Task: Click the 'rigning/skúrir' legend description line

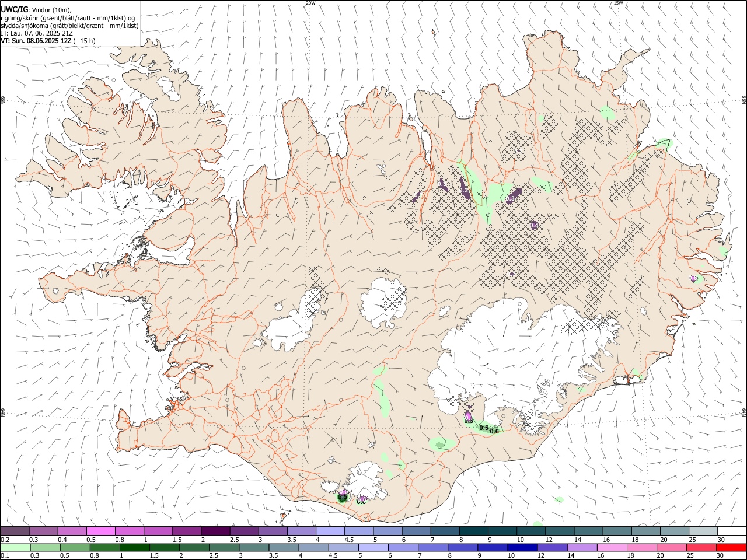Action: pos(68,18)
